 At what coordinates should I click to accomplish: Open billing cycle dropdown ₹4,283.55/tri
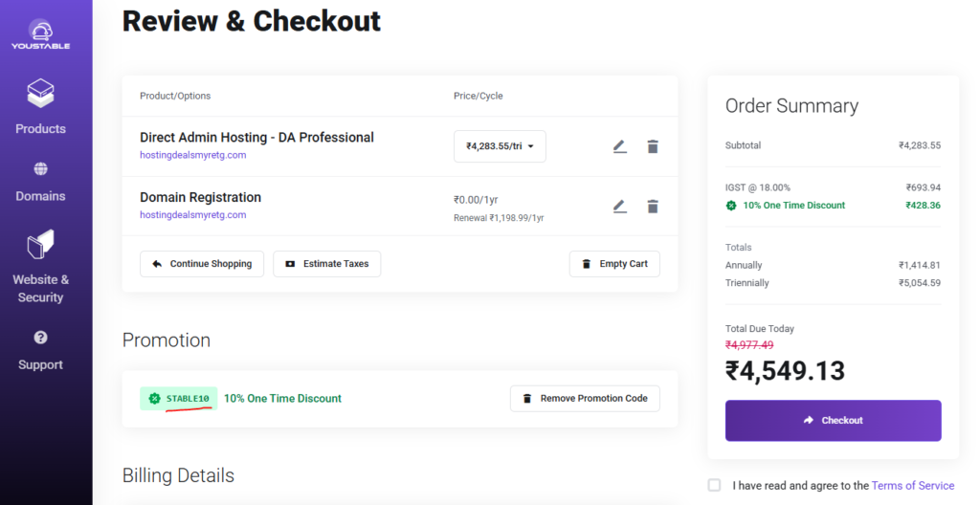tap(500, 146)
